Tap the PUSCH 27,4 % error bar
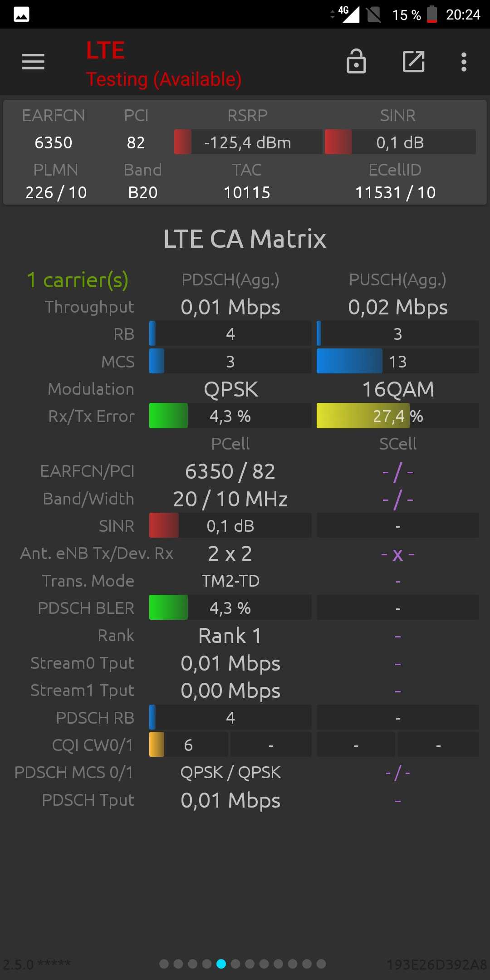The image size is (490, 980). point(397,416)
